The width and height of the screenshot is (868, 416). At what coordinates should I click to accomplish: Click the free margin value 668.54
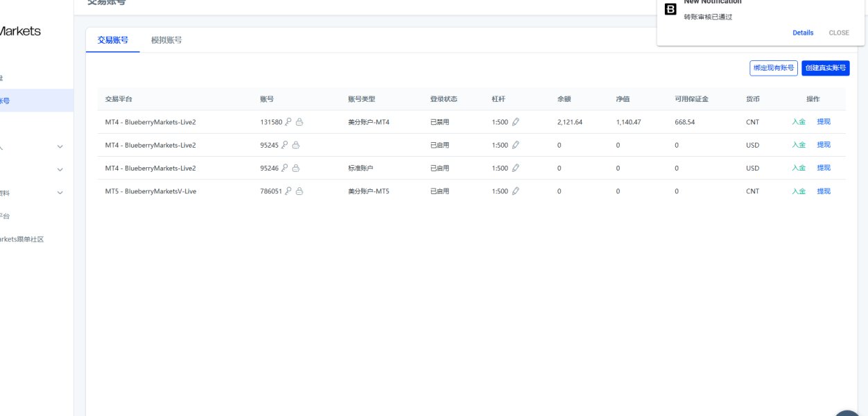tap(685, 122)
